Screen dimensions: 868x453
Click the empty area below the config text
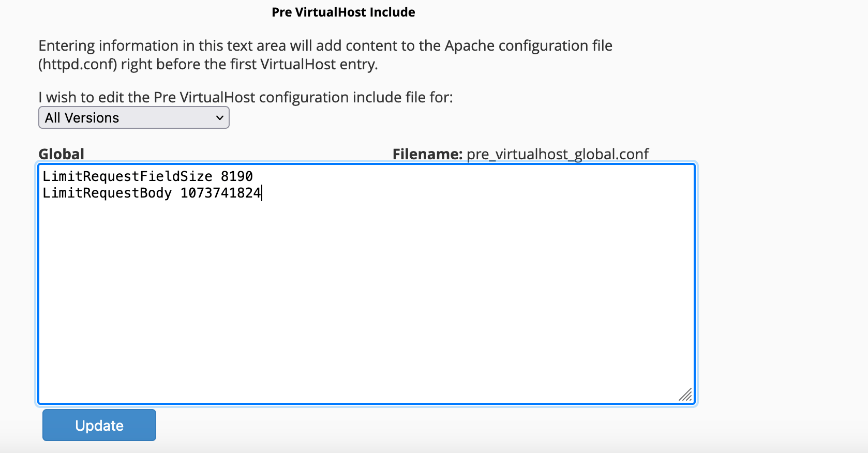pos(362,310)
